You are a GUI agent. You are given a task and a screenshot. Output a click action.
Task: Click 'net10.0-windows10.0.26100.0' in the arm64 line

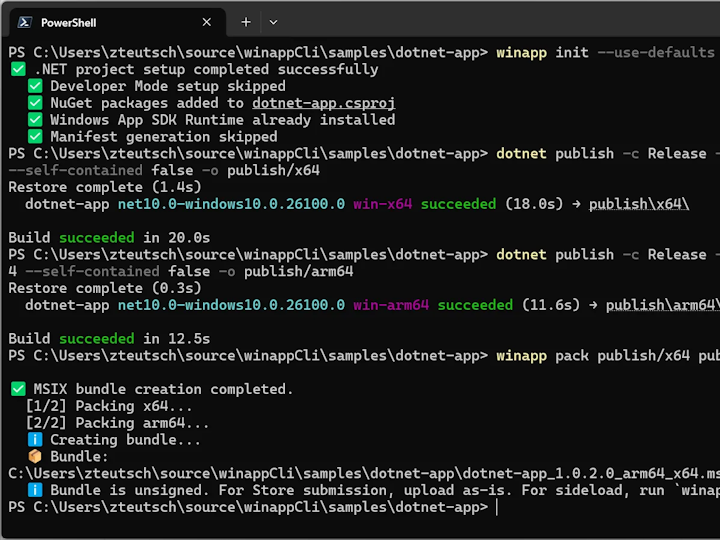pos(231,305)
